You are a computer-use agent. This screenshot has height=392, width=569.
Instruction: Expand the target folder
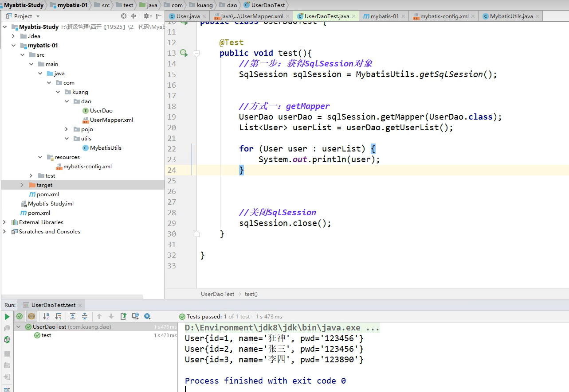22,185
